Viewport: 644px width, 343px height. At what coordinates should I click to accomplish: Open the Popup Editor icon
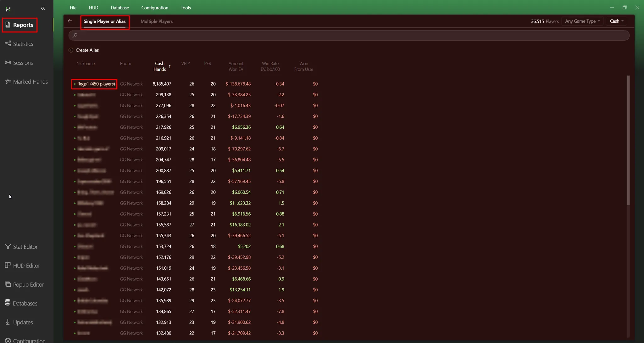coord(8,284)
